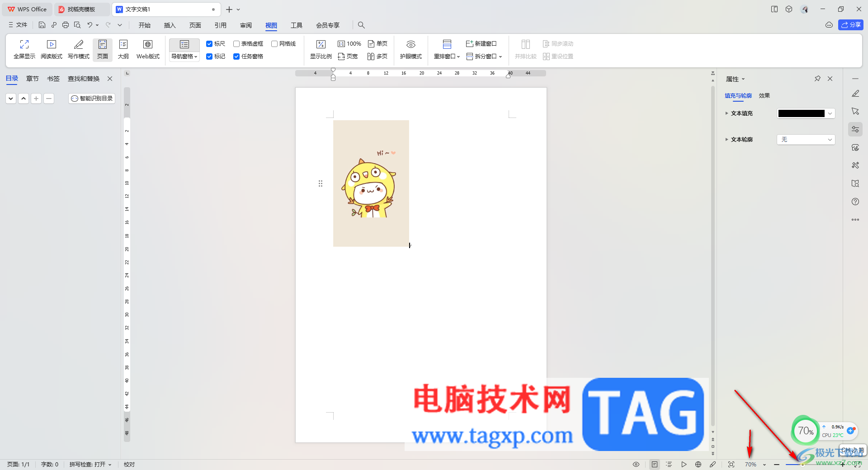
Task: Click 新建窗口 new window
Action: (481, 44)
